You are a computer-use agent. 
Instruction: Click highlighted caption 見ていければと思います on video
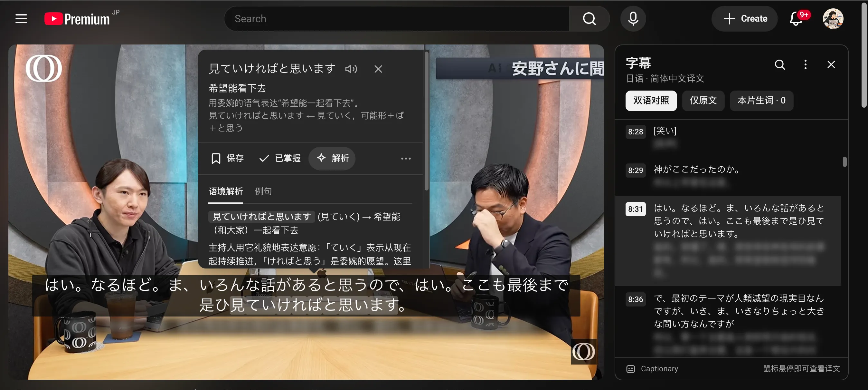314,305
